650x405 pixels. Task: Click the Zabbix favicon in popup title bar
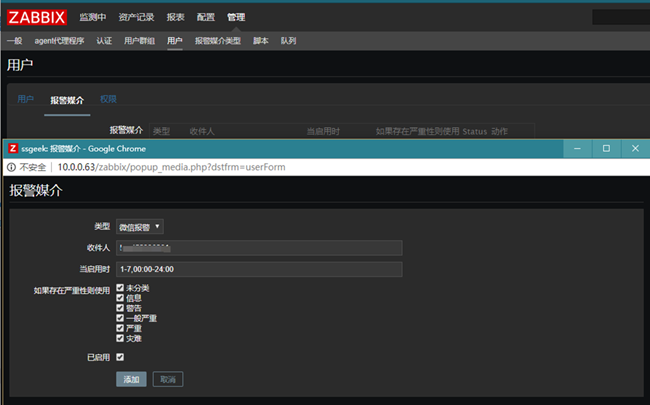[x=13, y=148]
